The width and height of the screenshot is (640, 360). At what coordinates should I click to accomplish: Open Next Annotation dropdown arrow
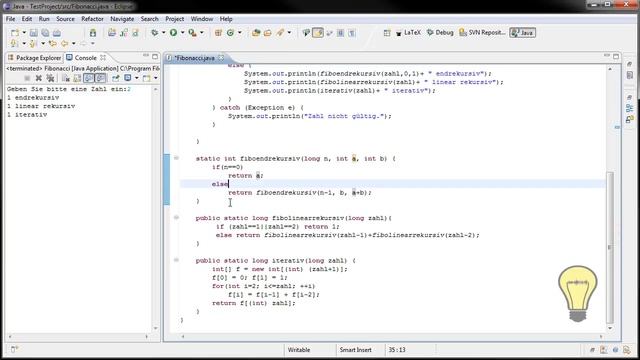[24, 43]
